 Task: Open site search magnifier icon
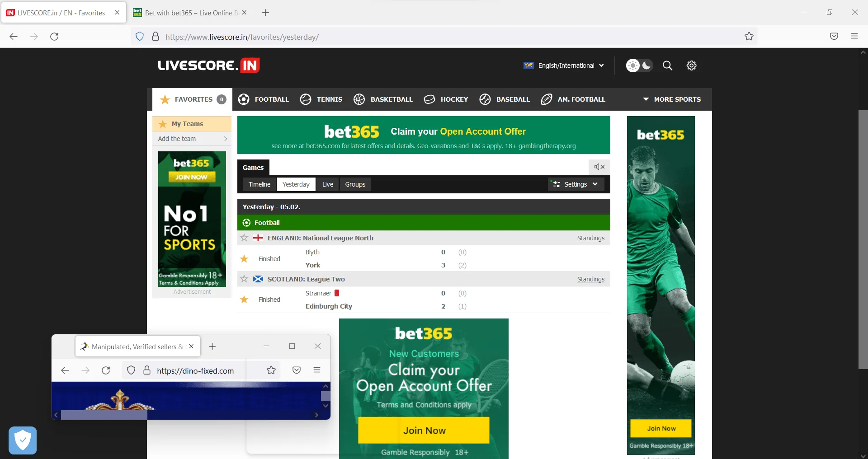pyautogui.click(x=667, y=66)
